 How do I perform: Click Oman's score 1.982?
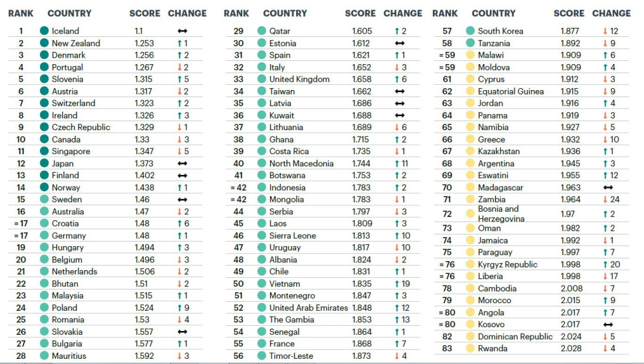[571, 228]
